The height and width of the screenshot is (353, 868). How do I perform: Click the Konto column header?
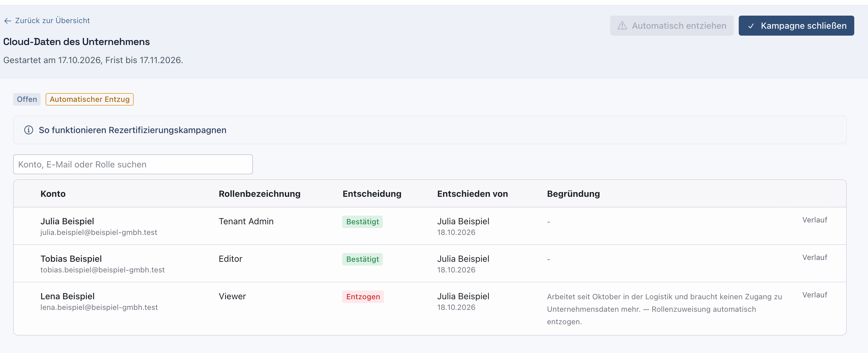pos(53,194)
